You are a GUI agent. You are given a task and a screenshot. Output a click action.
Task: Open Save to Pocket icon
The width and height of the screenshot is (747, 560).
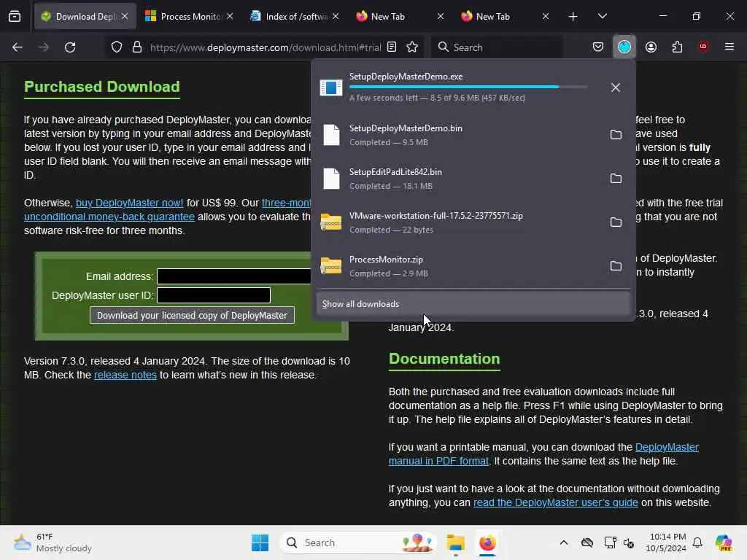click(598, 47)
